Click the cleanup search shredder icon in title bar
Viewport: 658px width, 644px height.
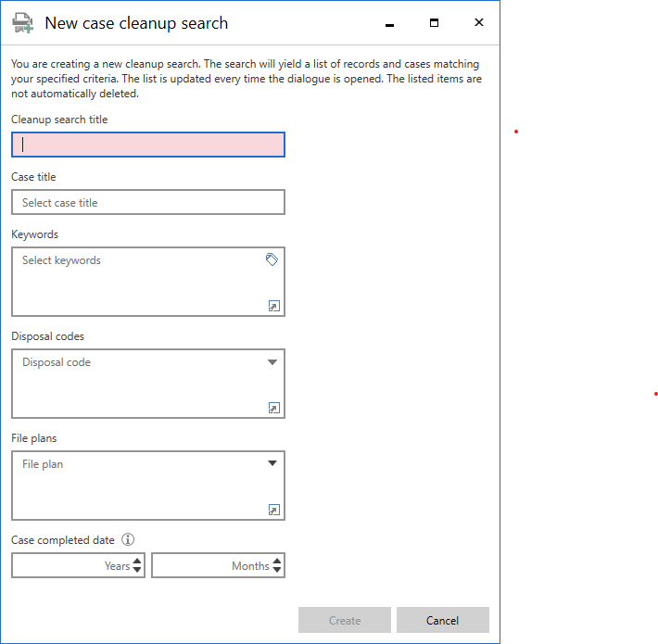click(22, 24)
